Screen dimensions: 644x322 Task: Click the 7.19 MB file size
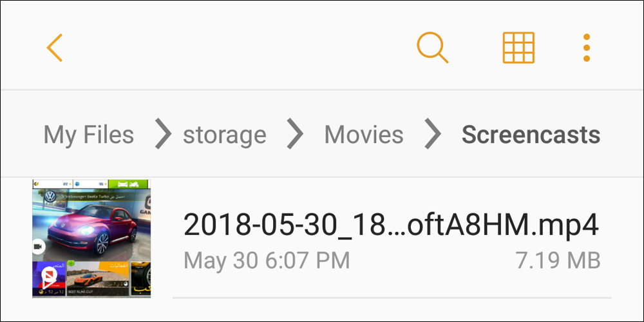[x=558, y=260]
